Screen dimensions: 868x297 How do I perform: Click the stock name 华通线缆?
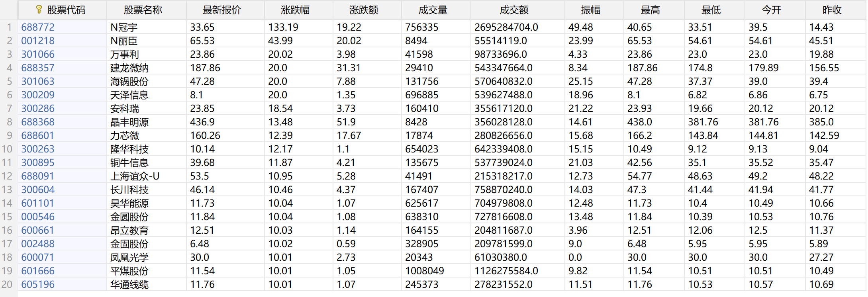(x=129, y=284)
